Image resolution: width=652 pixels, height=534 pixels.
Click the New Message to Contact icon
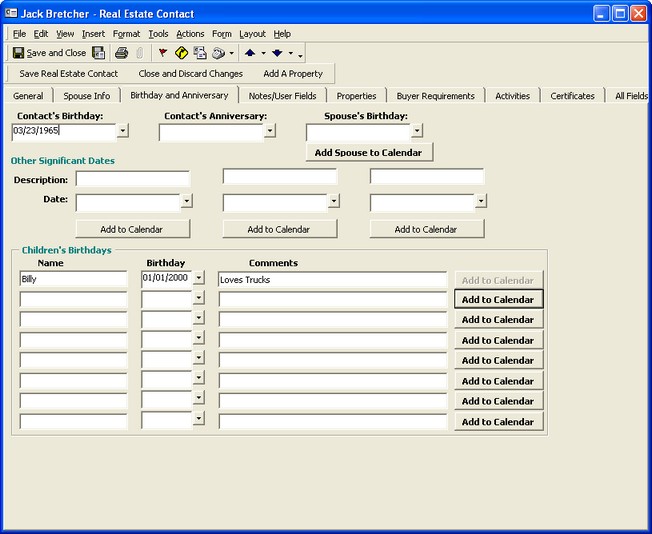[200, 53]
